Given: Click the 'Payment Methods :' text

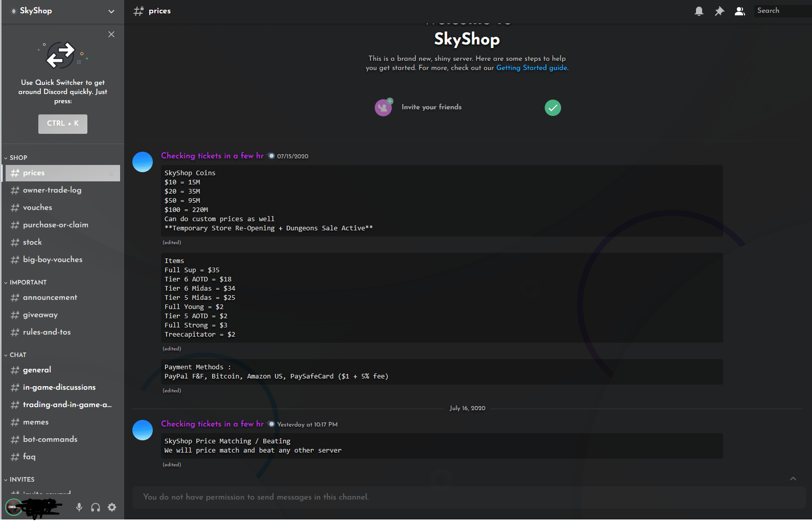Looking at the screenshot, I should [x=198, y=367].
